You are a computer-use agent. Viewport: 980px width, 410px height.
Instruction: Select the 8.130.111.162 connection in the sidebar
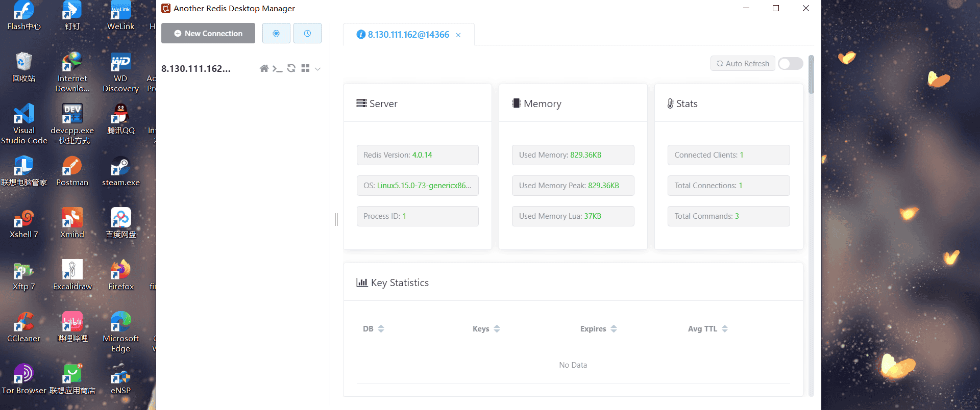point(196,69)
